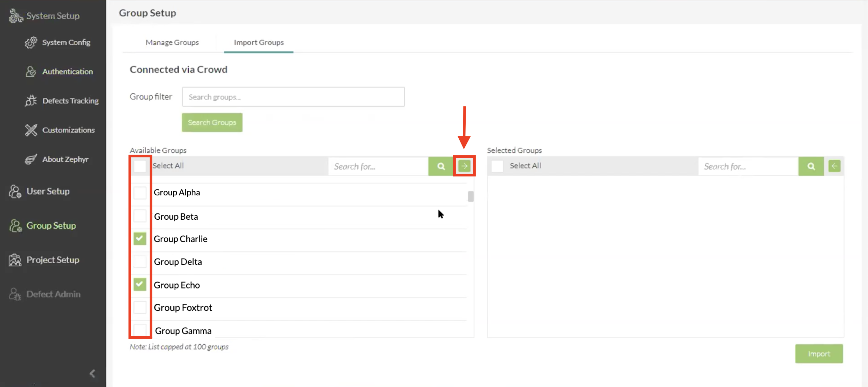Open the Customizations tools icon
The image size is (868, 387).
[31, 130]
